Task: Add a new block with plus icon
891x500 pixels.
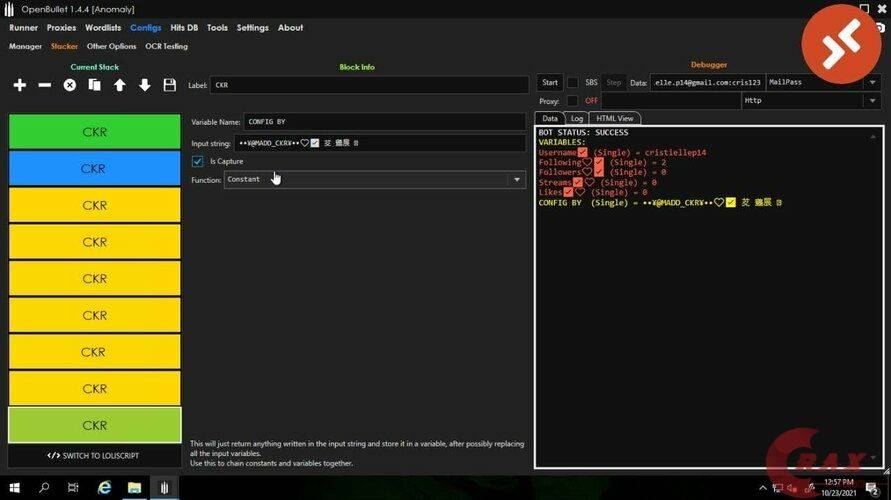Action: (x=19, y=85)
